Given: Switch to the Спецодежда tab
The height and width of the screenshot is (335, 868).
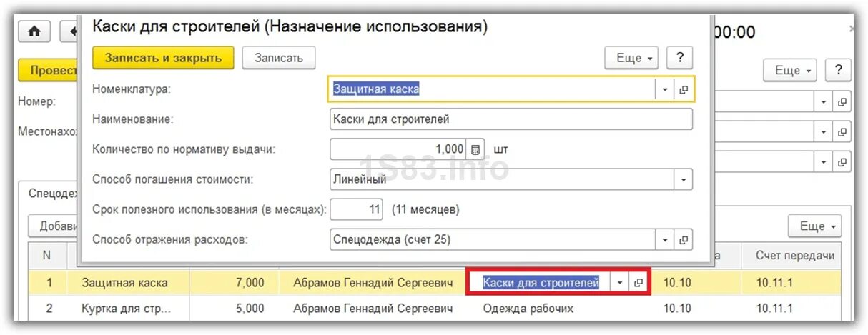Looking at the screenshot, I should pyautogui.click(x=53, y=192).
